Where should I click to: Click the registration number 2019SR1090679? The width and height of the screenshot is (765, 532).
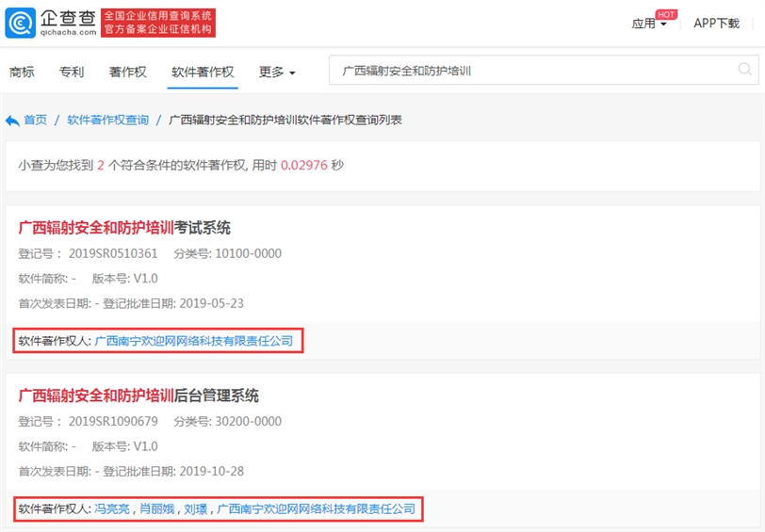pos(113,421)
